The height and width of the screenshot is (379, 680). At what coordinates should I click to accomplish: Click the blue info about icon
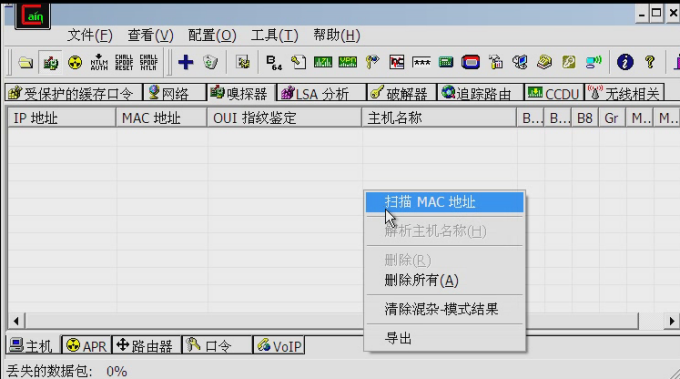[625, 62]
